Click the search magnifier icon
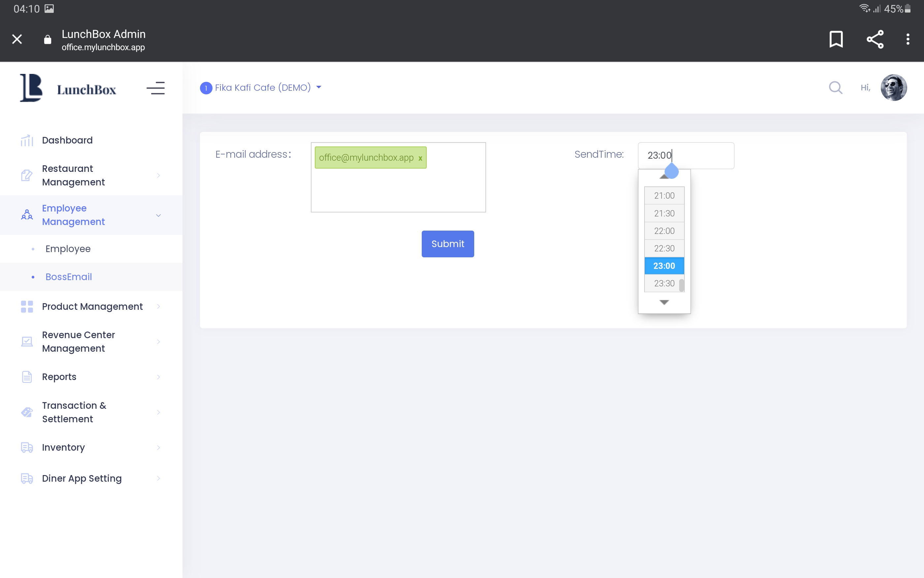Screen dimensions: 924x578 click(x=835, y=87)
